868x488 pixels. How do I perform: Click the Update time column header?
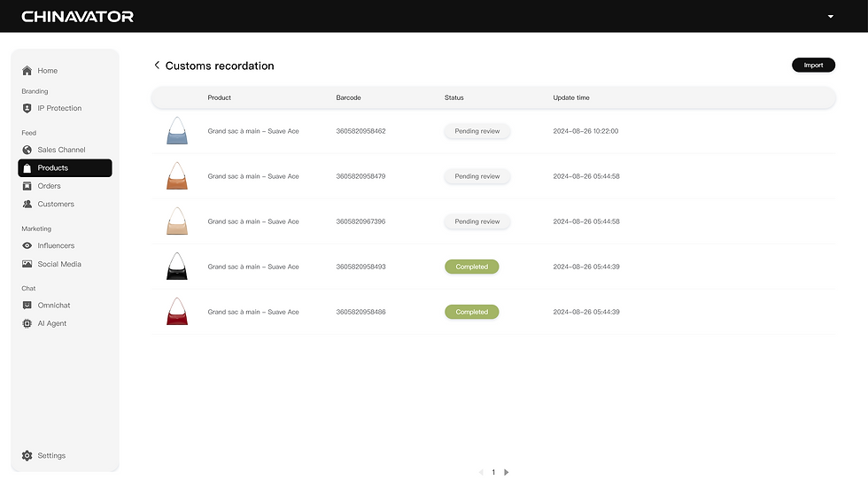tap(571, 97)
